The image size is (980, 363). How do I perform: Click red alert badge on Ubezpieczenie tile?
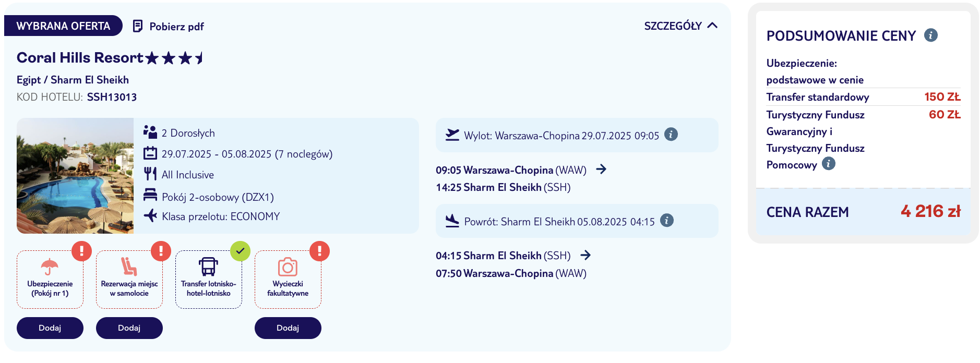(81, 251)
